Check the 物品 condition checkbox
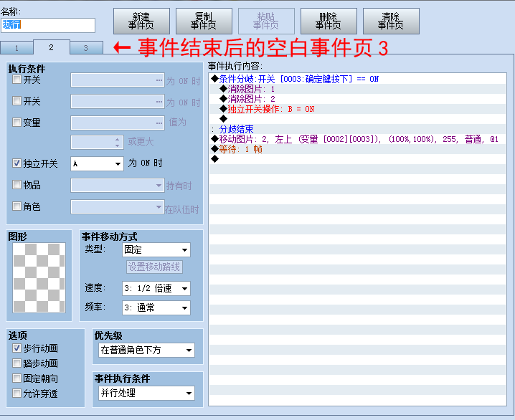Image resolution: width=515 pixels, height=420 pixels. 16,185
